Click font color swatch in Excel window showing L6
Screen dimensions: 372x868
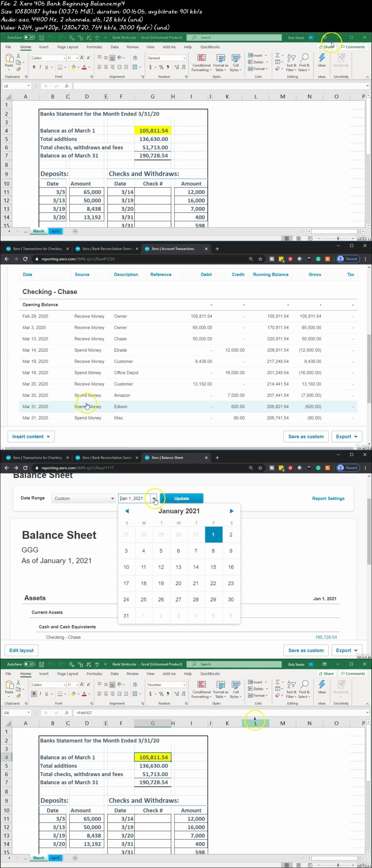[x=84, y=67]
